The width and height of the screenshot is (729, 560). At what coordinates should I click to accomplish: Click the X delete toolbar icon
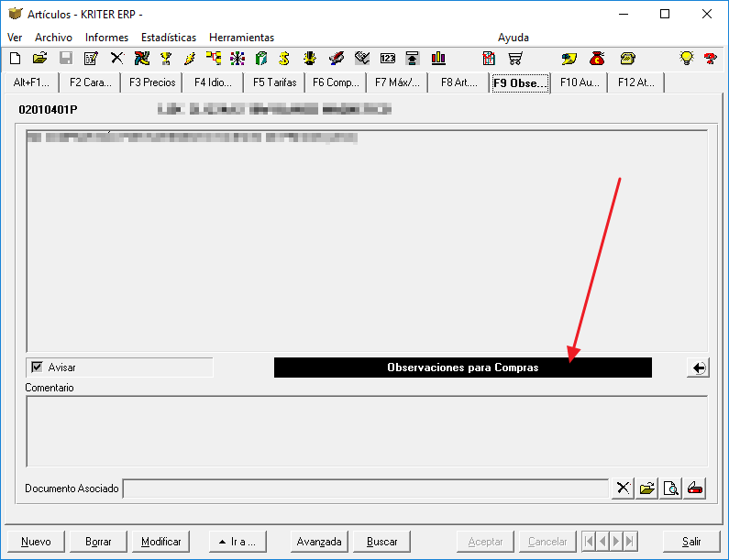116,59
